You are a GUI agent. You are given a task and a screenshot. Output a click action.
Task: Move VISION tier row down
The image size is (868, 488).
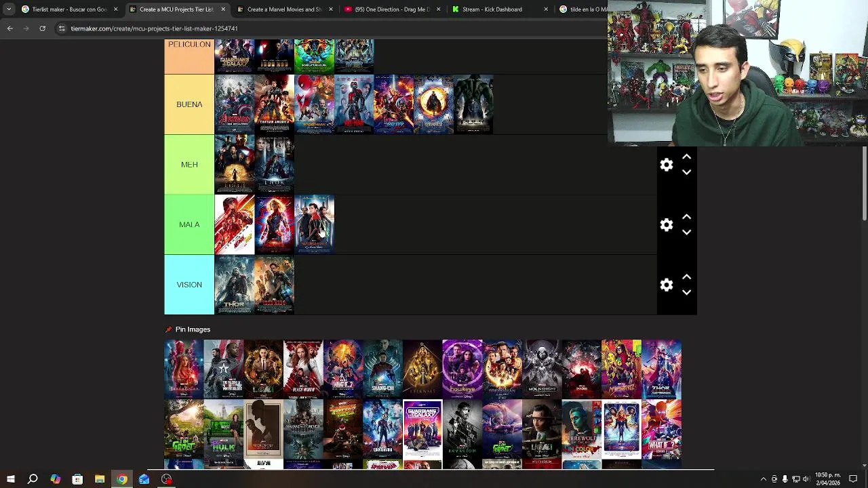coord(686,293)
